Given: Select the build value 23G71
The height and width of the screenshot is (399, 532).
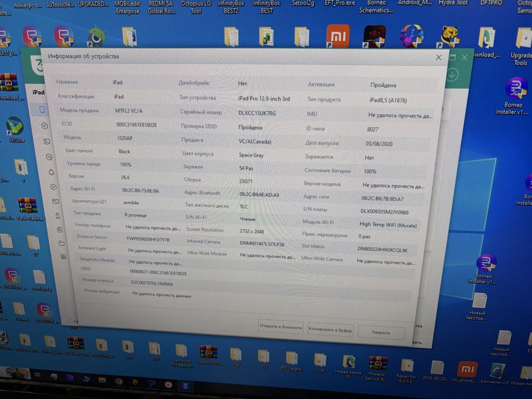Looking at the screenshot, I should [x=246, y=181].
